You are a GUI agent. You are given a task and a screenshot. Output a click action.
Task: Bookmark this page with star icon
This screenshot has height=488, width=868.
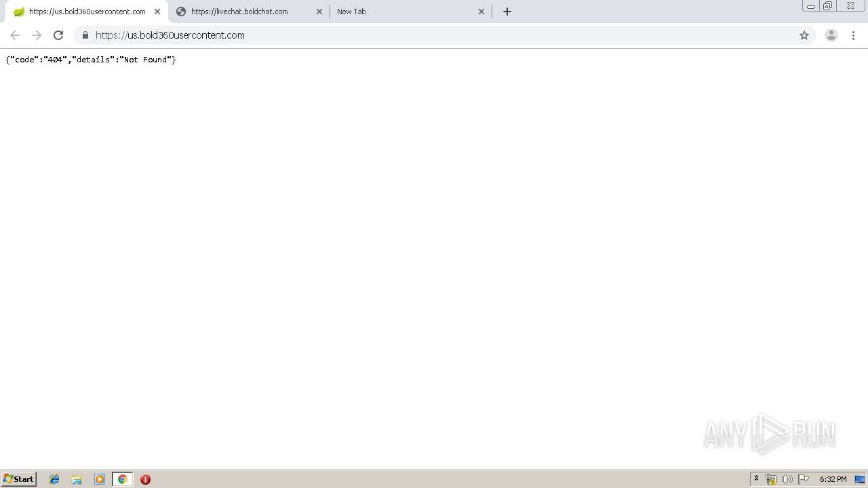point(804,35)
